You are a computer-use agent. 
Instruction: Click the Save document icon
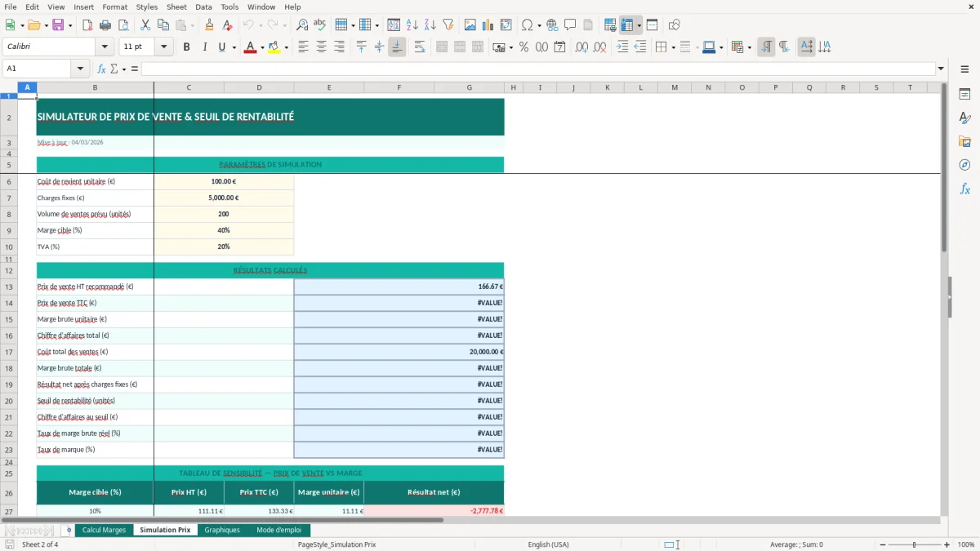click(58, 25)
